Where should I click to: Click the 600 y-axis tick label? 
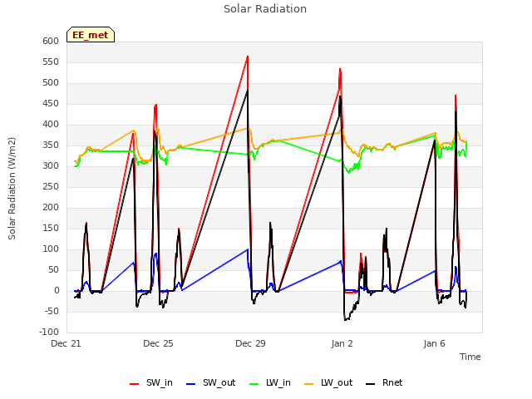[x=51, y=41]
